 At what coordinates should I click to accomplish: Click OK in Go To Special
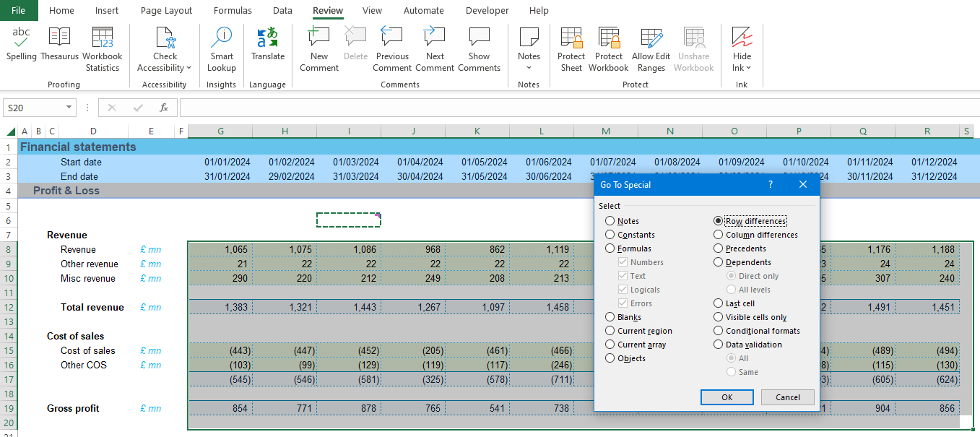pyautogui.click(x=727, y=397)
